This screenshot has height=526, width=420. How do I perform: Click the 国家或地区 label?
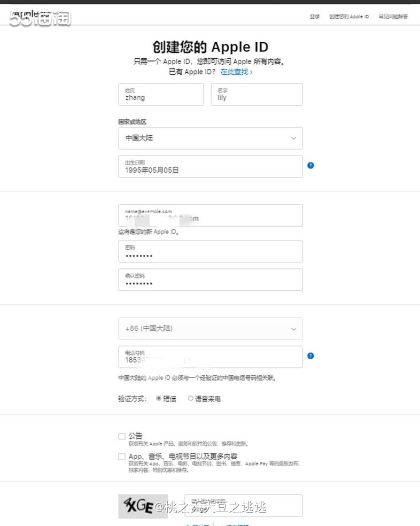[132, 122]
